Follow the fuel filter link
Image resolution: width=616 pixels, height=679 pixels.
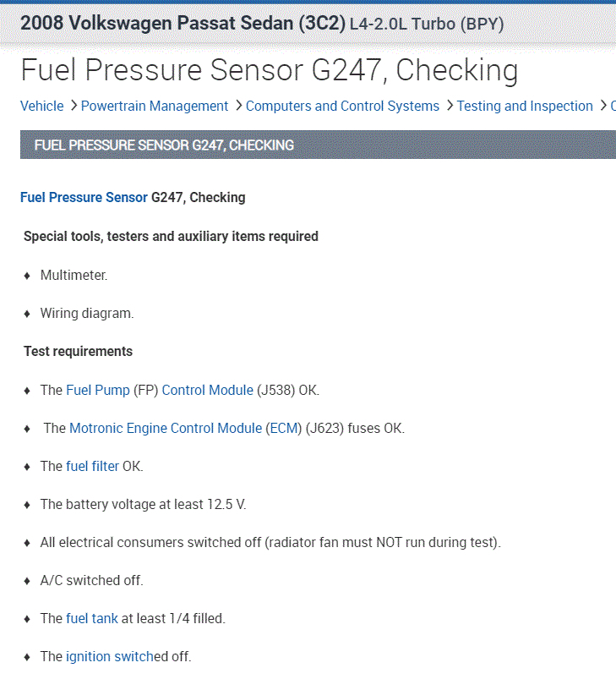click(92, 466)
